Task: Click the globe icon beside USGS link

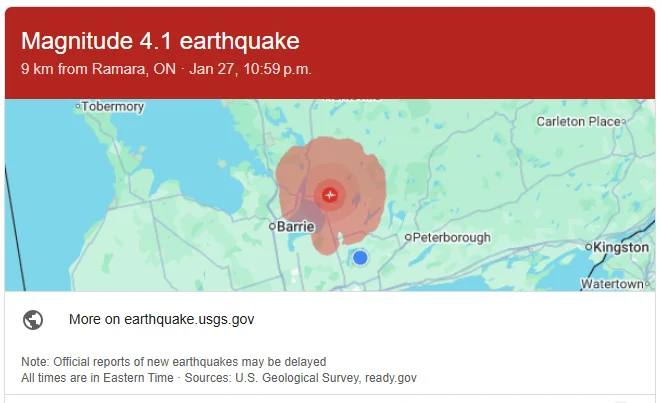Action: coord(33,320)
